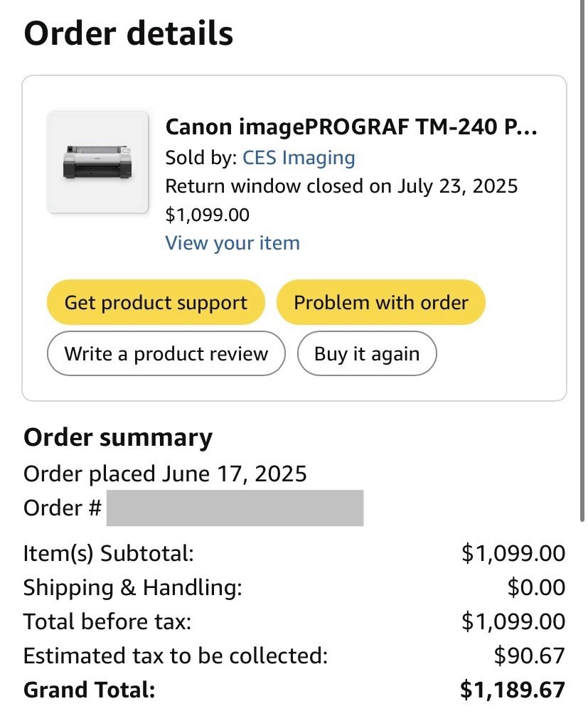
Task: Open the Canon imagePROGRAF TM-240 product title
Action: coord(351,127)
